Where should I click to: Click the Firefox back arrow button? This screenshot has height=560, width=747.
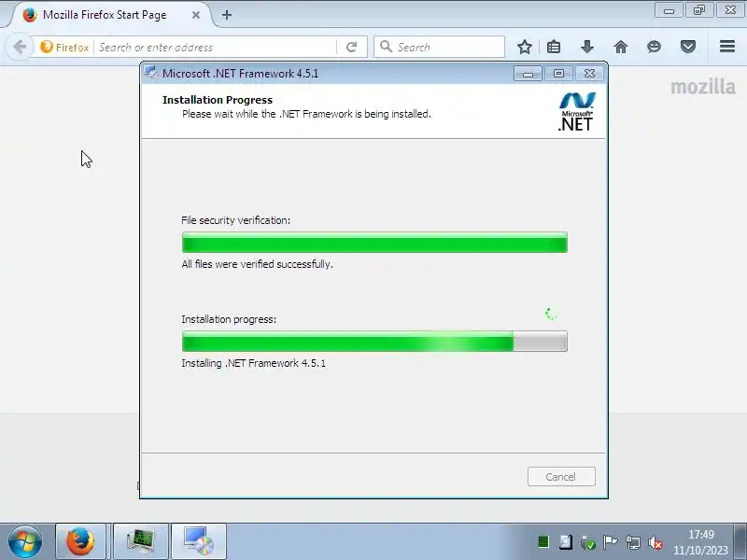point(20,48)
